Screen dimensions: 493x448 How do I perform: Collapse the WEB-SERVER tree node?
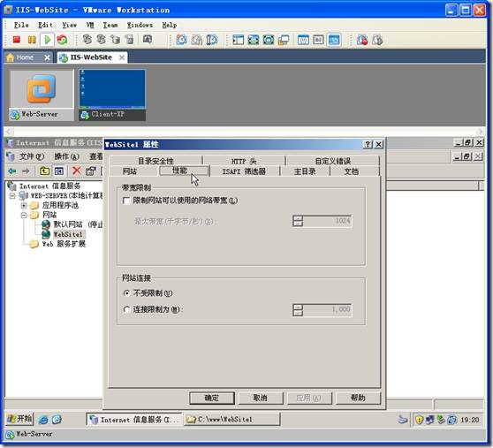click(12, 196)
